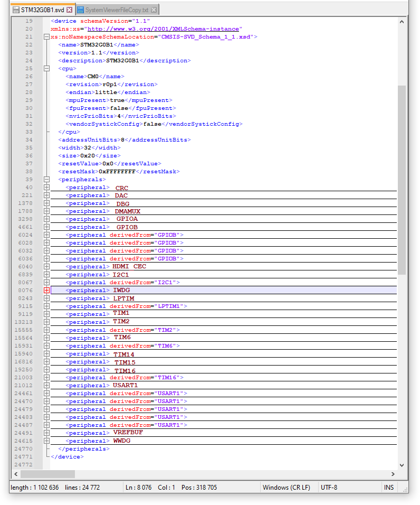This screenshot has height=505, width=420.
Task: Click the save icon on SystemViewerFileCopy.txt tab
Action: pos(81,10)
